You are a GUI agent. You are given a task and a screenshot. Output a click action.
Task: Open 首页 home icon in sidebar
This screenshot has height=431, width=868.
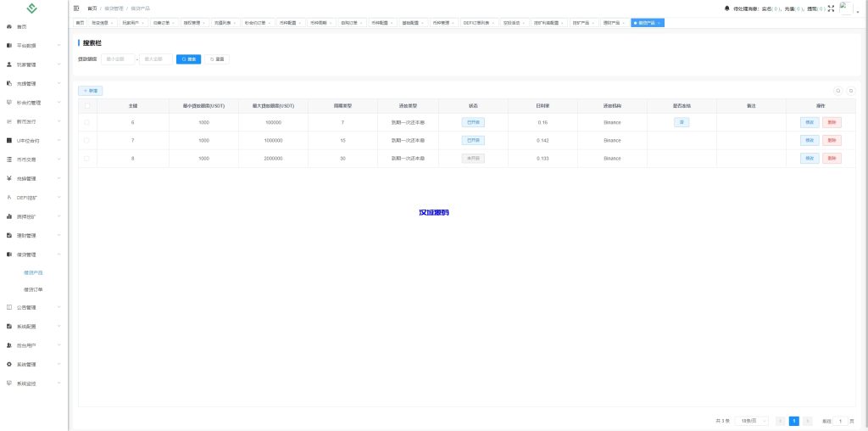[x=8, y=26]
